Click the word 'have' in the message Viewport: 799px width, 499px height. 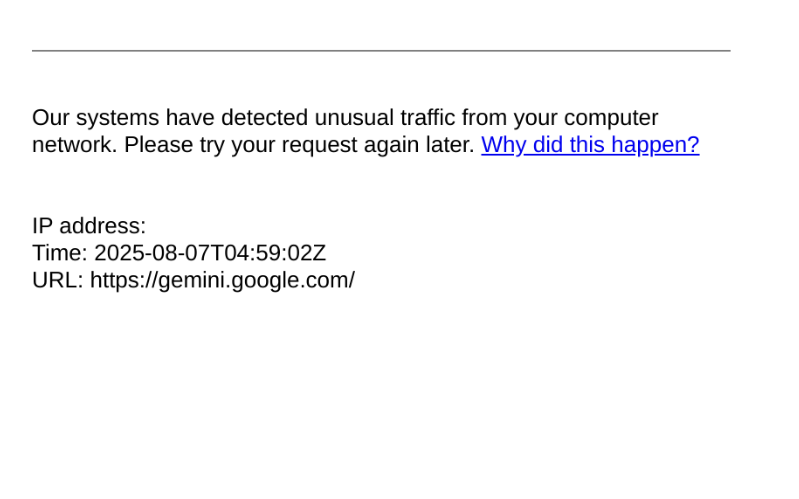[x=190, y=118]
